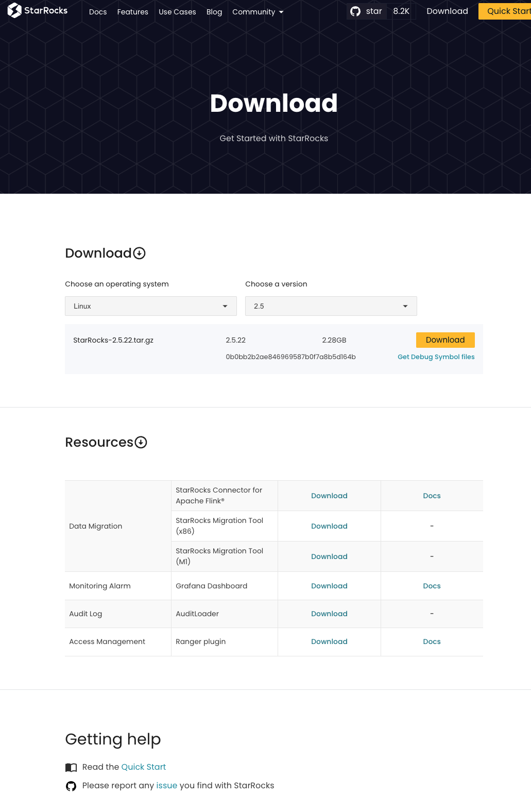
Task: Download the StarRocks Connector for Apache Flink
Action: (329, 496)
